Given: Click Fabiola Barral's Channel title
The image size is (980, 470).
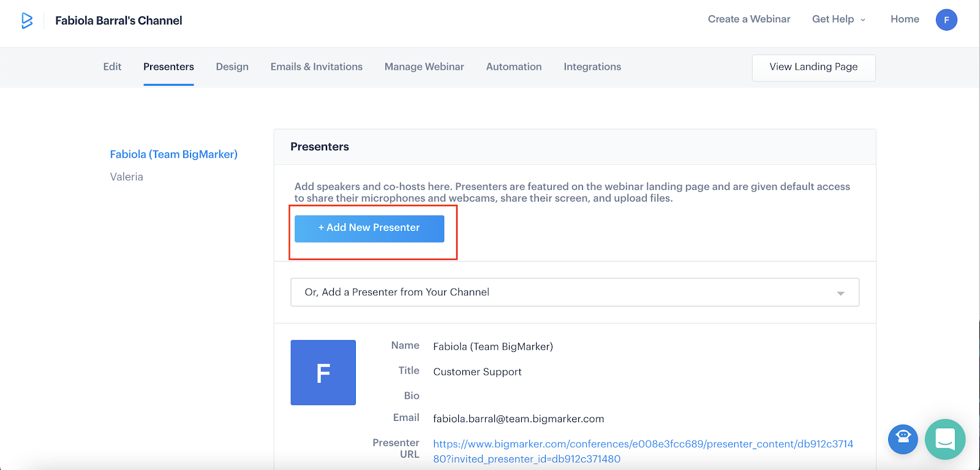Looking at the screenshot, I should pyautogui.click(x=119, y=20).
